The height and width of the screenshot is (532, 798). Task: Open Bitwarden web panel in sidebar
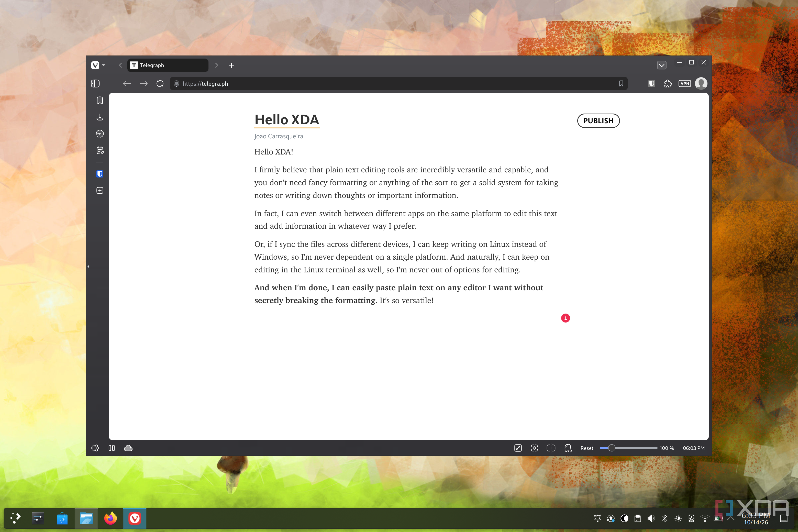(100, 174)
